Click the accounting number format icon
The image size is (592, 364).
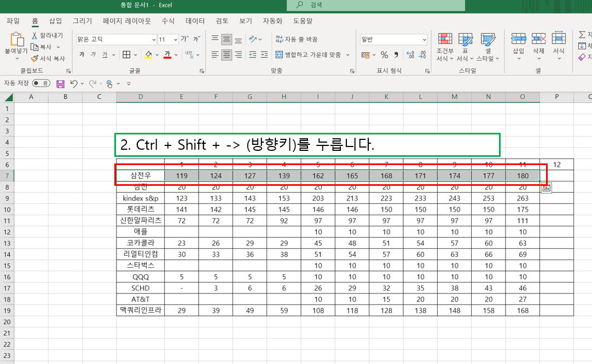coord(365,55)
